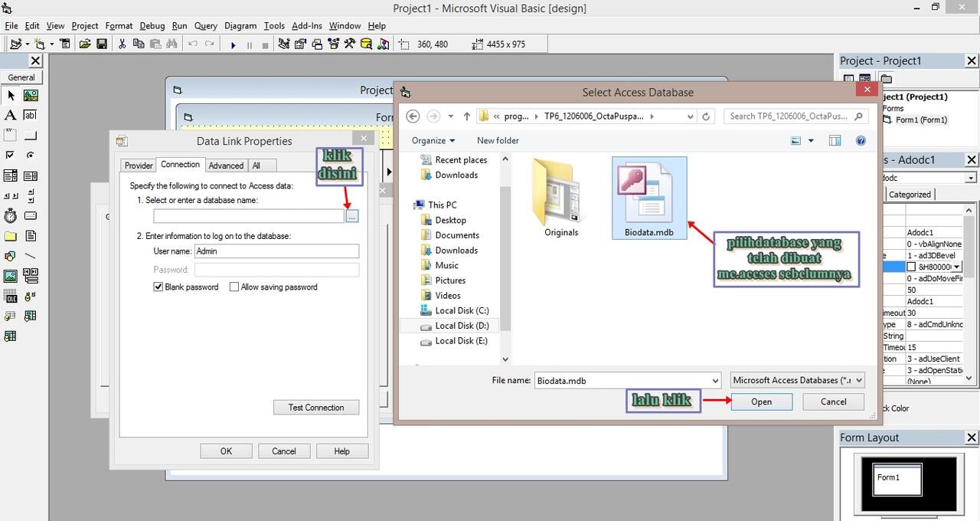
Task: Click the Refresh icon beside address bar
Action: pos(706,116)
